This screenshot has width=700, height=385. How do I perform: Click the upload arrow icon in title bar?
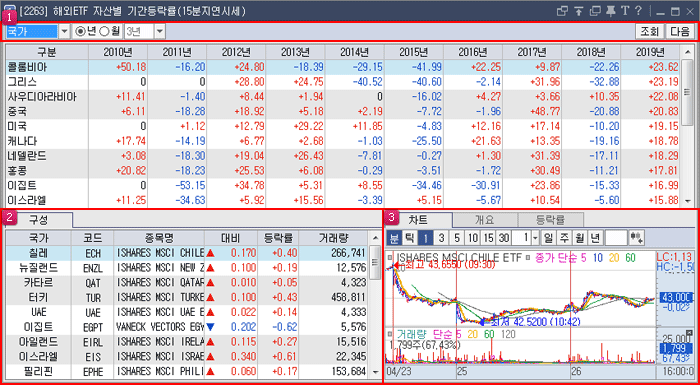pos(579,11)
